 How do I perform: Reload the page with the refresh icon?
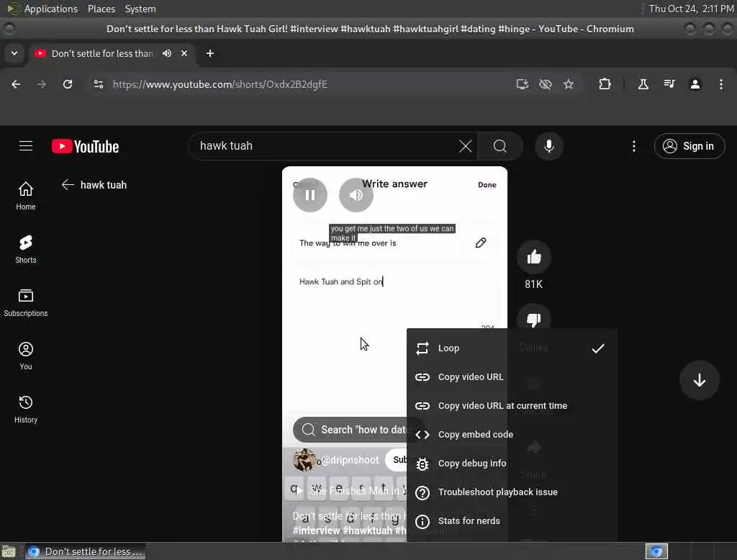(68, 84)
